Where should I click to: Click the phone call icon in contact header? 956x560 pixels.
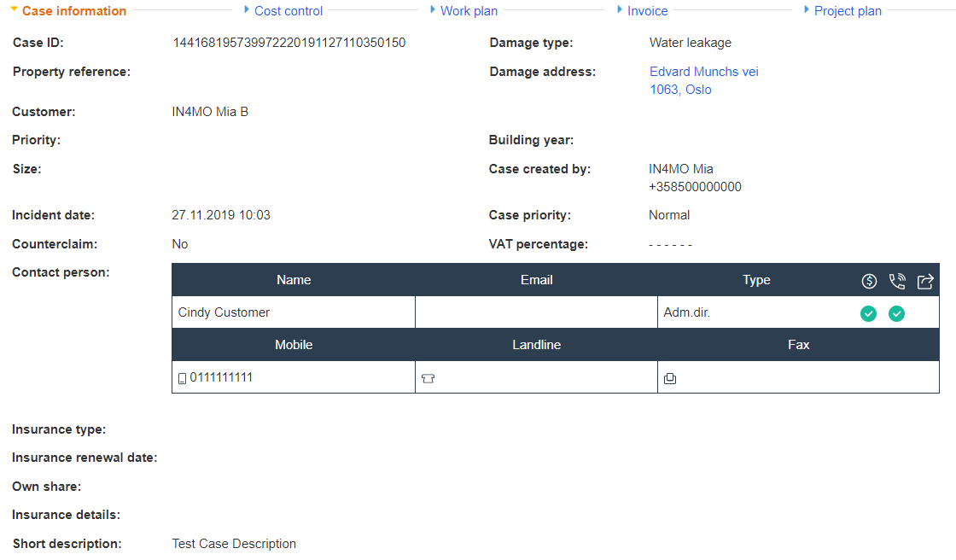tap(896, 281)
